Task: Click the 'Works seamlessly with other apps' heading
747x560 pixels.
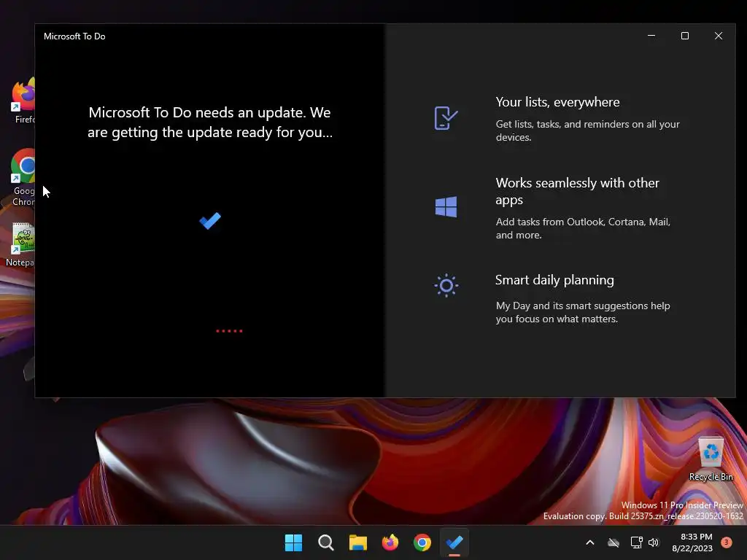Action: [578, 191]
